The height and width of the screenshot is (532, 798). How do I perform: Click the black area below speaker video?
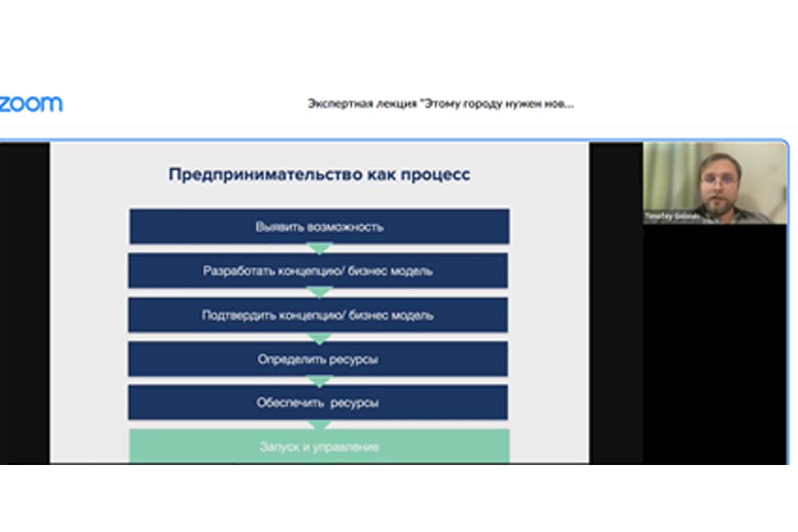point(715,343)
